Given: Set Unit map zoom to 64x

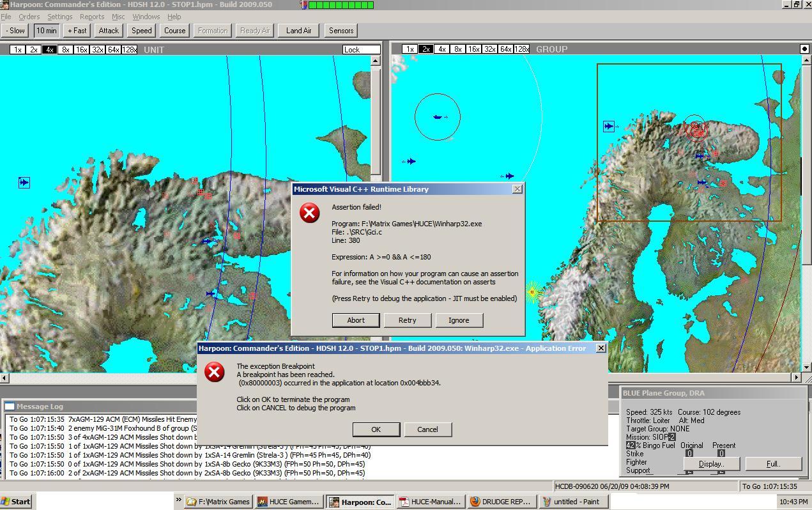Looking at the screenshot, I should coord(113,49).
